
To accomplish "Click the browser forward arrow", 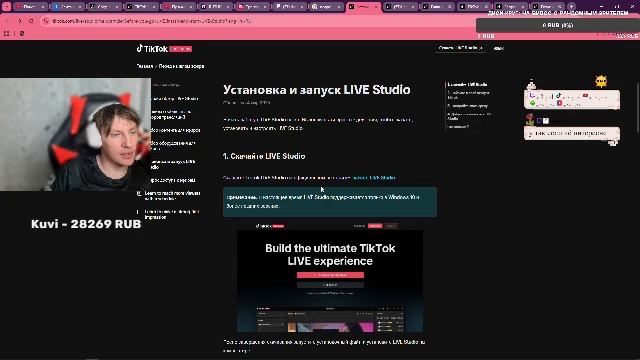I will click(20, 21).
